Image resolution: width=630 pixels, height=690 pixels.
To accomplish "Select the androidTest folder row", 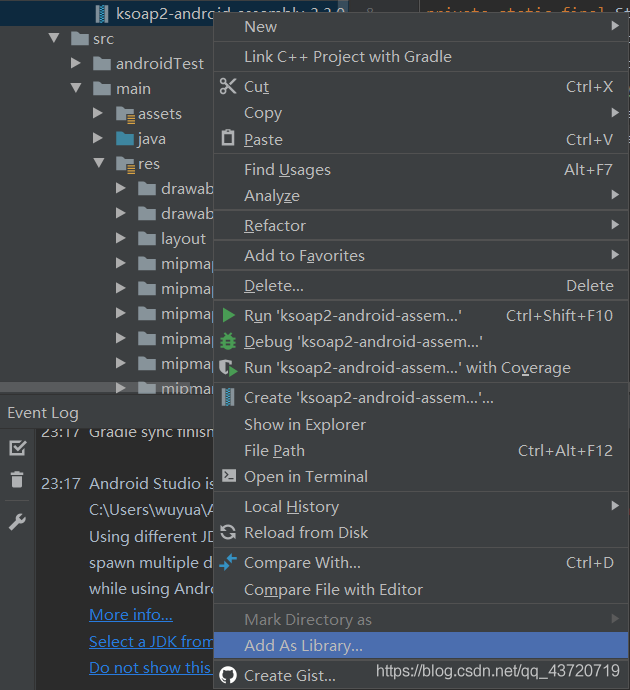I will click(107, 63).
